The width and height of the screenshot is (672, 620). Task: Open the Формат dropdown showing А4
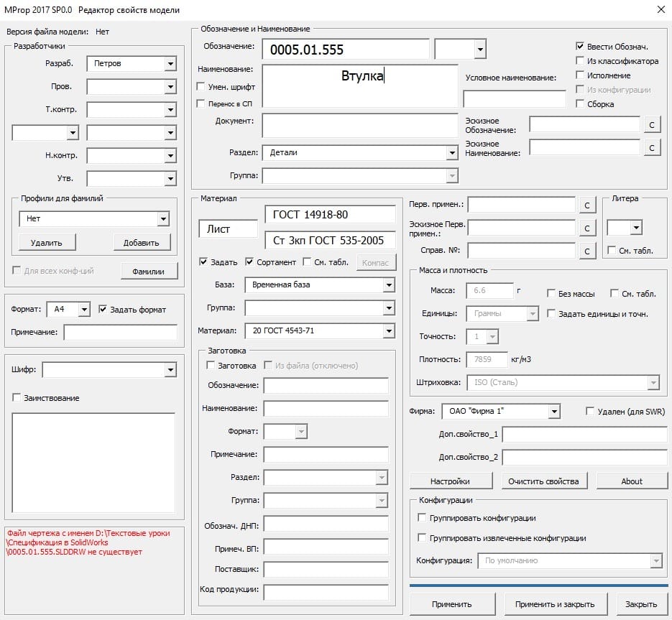click(84, 309)
